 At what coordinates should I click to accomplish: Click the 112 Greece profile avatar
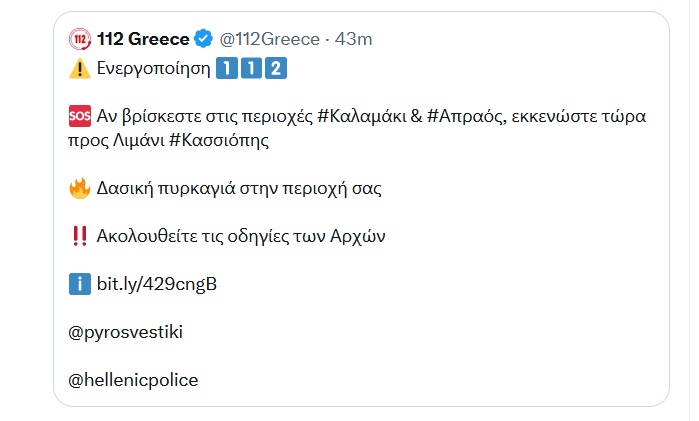80,39
